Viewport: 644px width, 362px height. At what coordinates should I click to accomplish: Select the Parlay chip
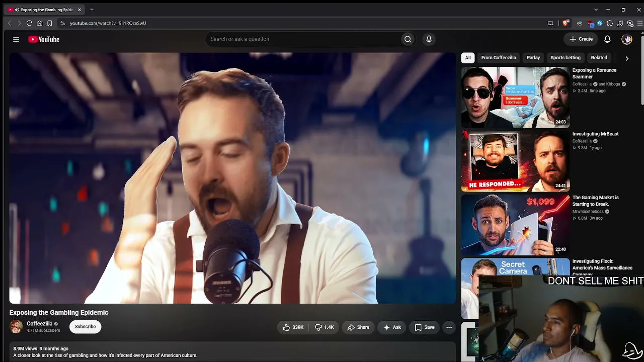(533, 58)
